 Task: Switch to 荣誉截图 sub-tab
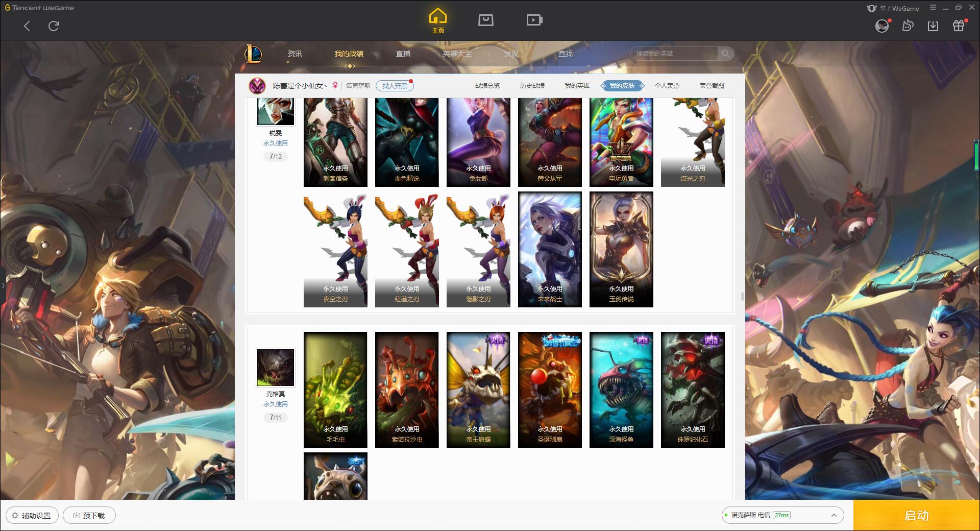click(712, 86)
